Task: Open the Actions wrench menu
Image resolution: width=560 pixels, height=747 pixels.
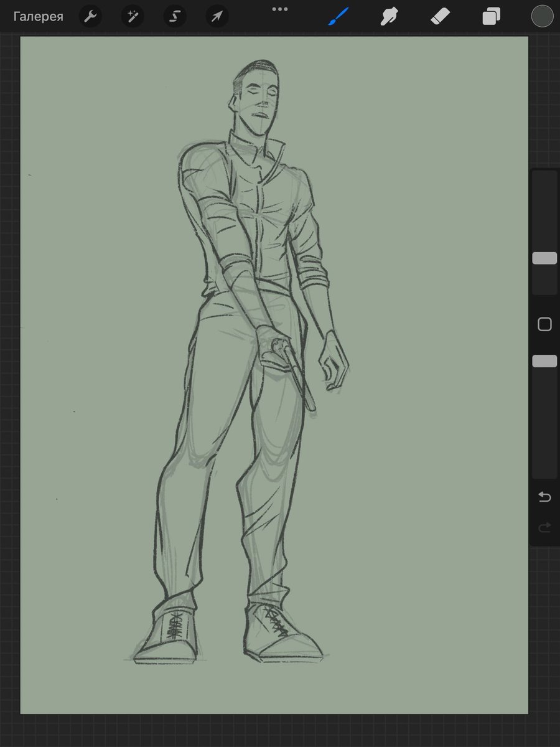Action: pos(90,17)
